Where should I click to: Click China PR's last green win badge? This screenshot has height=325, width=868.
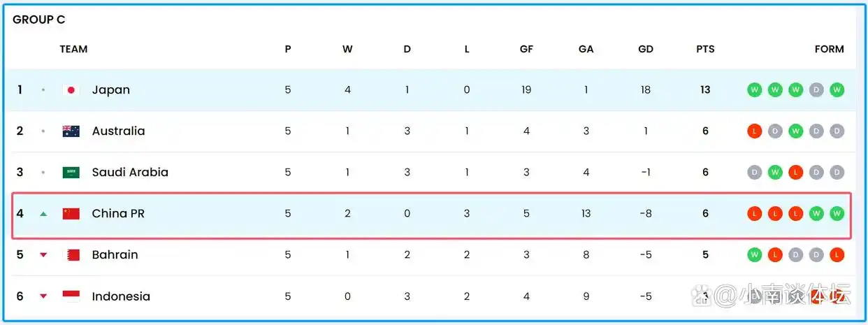point(837,213)
